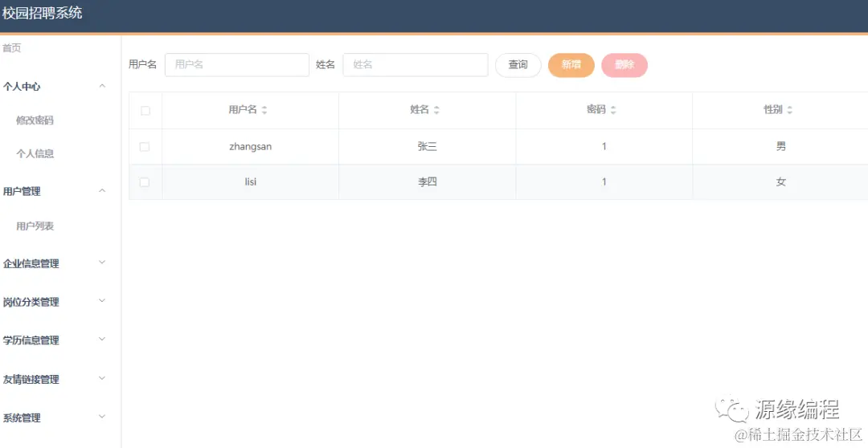Expand the 系统管理 menu arrow

102,417
